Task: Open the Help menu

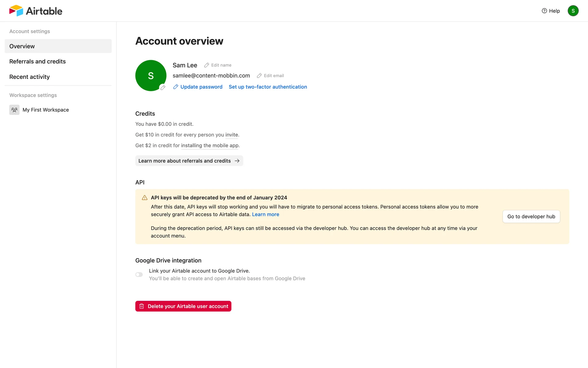Action: 551,11
